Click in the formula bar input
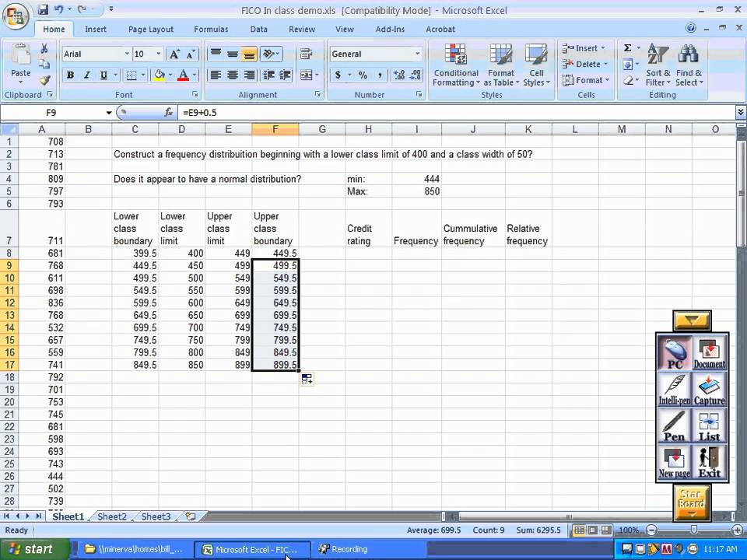This screenshot has height=560, width=747. point(457,112)
